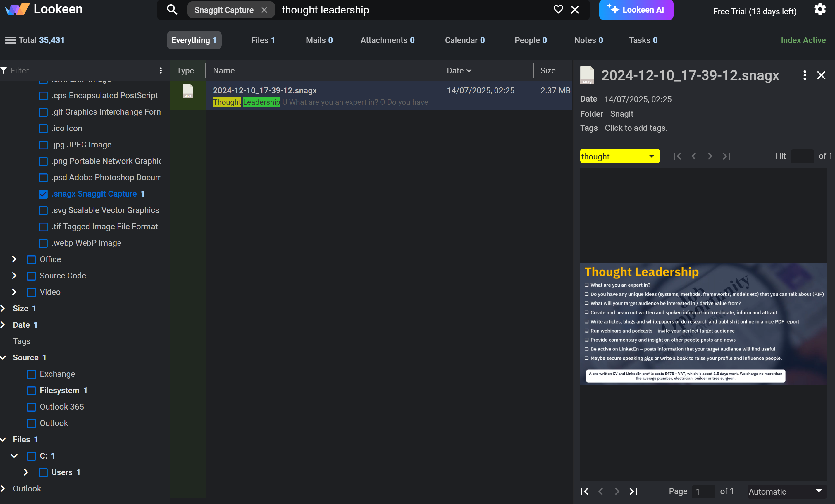
Task: Enable the Filesystem source checkbox
Action: [32, 391]
